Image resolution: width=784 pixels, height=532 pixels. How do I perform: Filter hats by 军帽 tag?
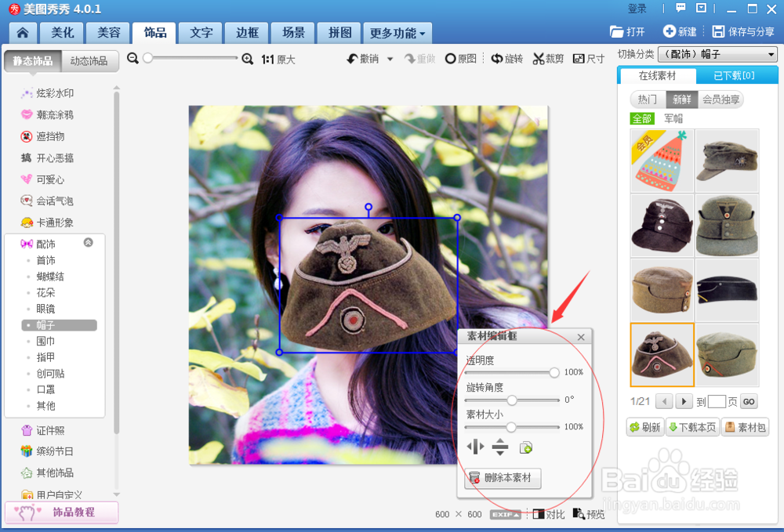(673, 119)
